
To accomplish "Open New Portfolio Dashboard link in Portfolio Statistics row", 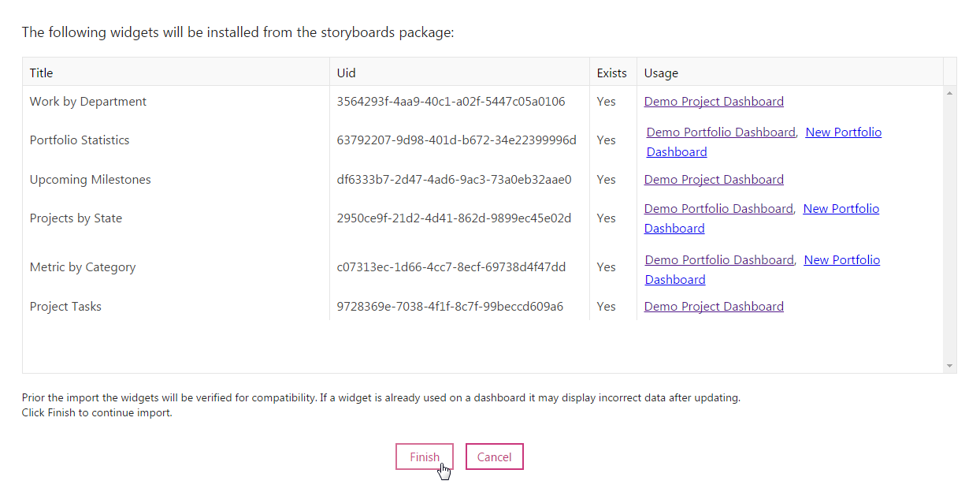I will coord(844,132).
